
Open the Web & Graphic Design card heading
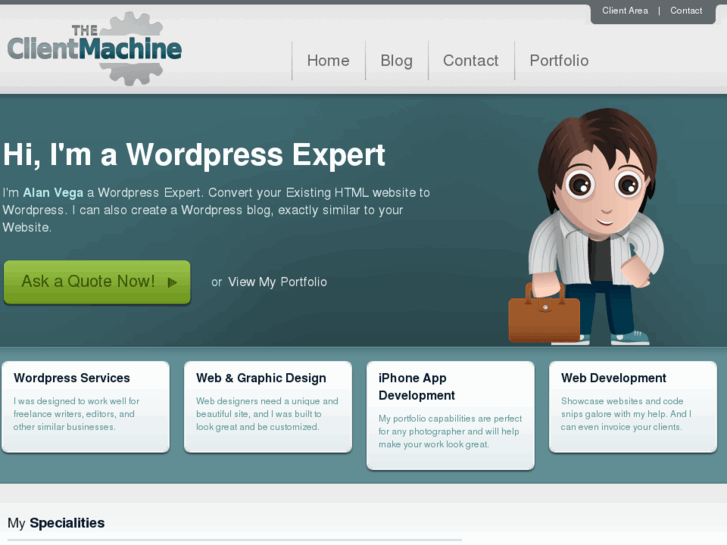point(261,378)
